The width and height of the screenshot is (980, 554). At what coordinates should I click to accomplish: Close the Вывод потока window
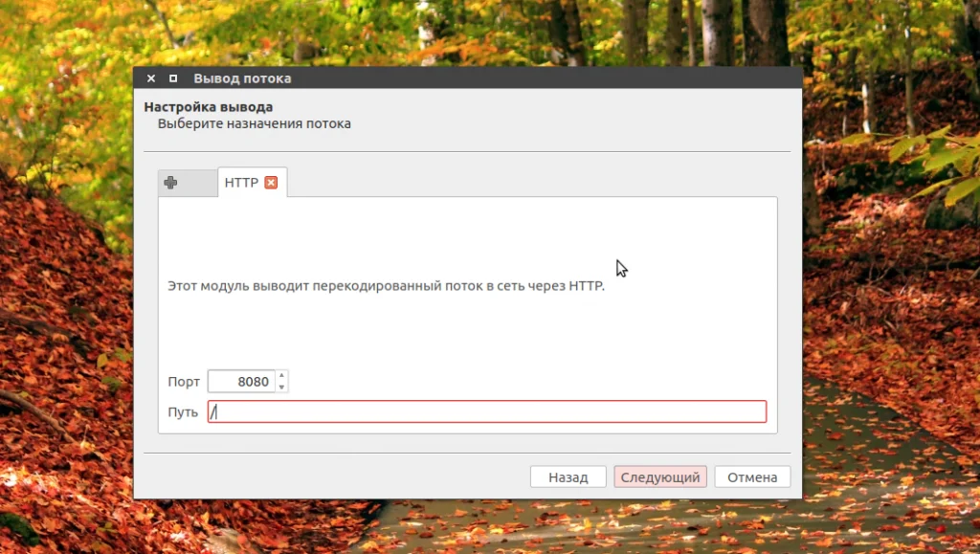tap(151, 78)
